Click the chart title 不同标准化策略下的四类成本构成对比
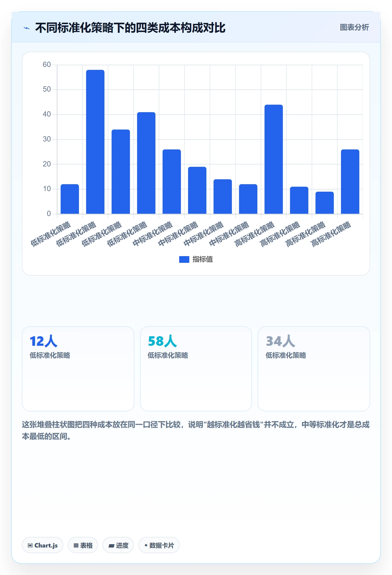 pyautogui.click(x=130, y=28)
